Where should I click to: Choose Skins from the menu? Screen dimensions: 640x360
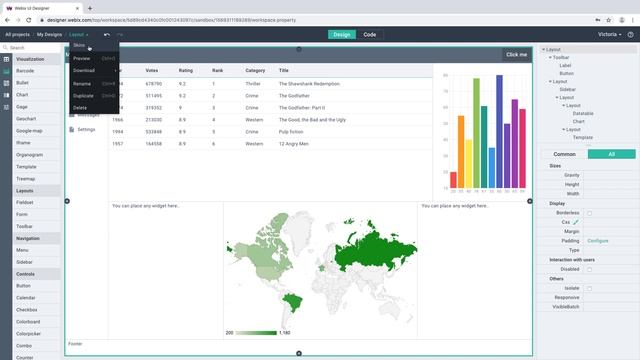tap(94, 45)
